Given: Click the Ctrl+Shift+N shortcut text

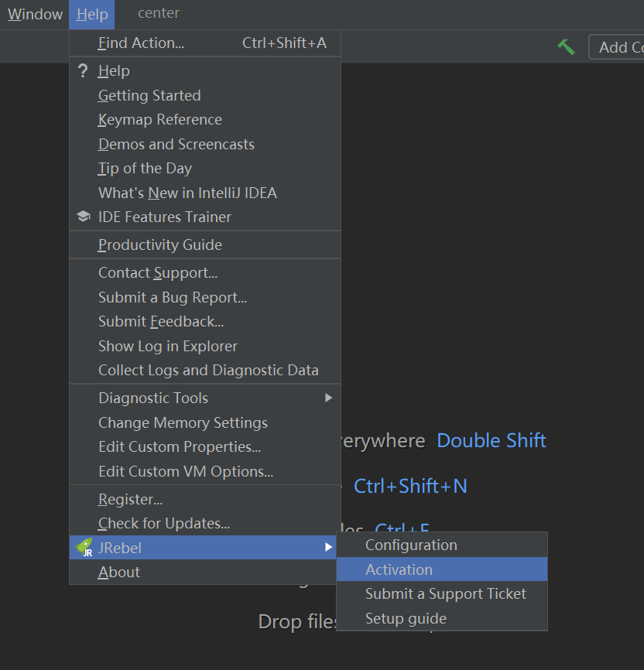Looking at the screenshot, I should pyautogui.click(x=410, y=487).
